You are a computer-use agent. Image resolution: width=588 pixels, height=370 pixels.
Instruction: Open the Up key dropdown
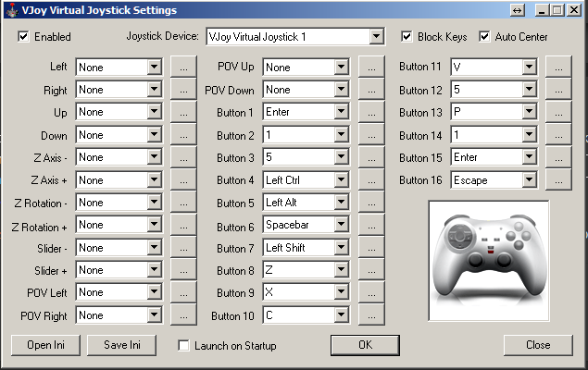(x=154, y=112)
